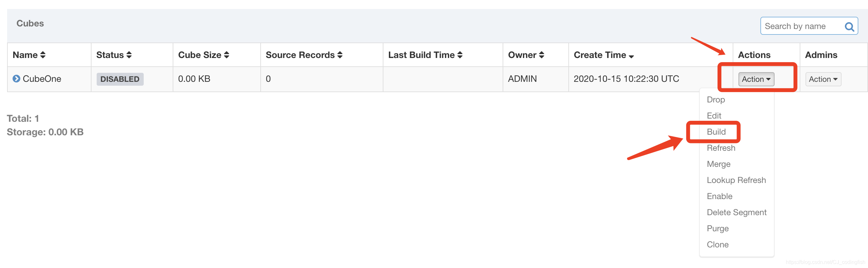Image resolution: width=868 pixels, height=268 pixels.
Task: Sort by Last Build Time arrows
Action: click(460, 55)
